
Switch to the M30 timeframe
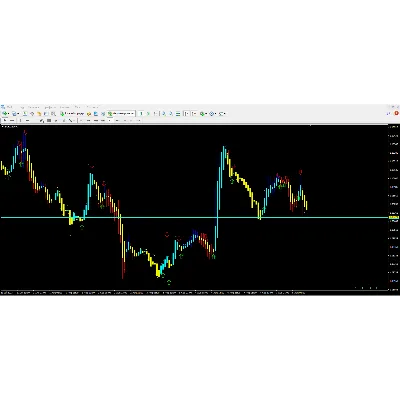pos(103,120)
